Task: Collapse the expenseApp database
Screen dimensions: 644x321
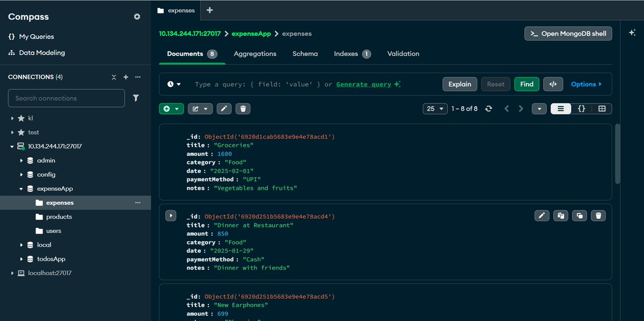Action: (21, 189)
